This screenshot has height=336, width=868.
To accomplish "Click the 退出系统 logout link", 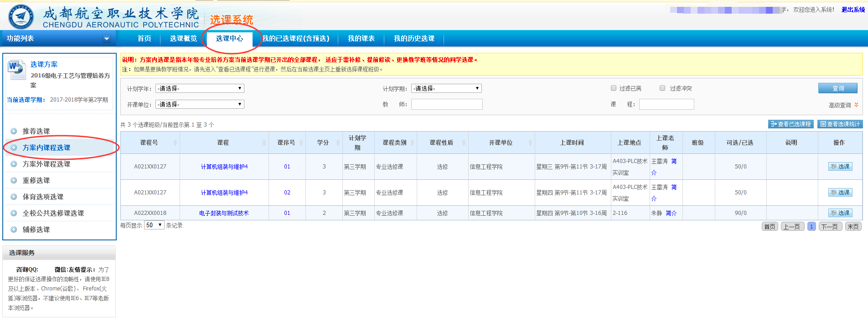I will click(853, 10).
